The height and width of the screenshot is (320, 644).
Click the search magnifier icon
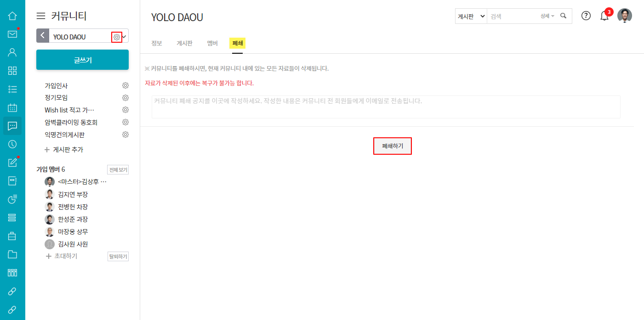pyautogui.click(x=564, y=16)
